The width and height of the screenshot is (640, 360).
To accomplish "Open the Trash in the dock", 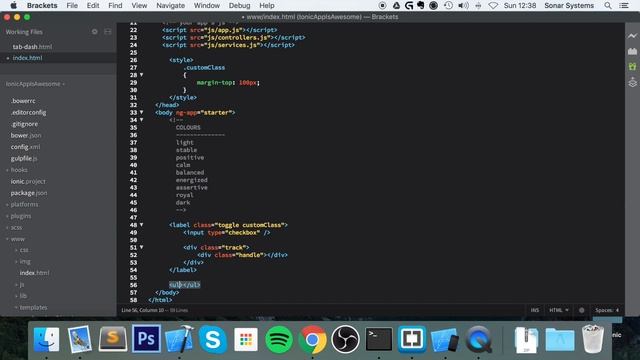I will (x=593, y=339).
